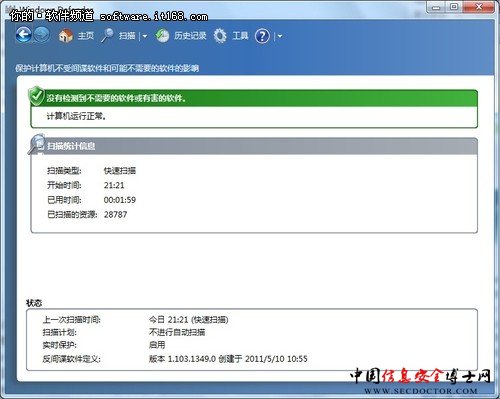
Task: Click the 扫描 toolbar text
Action: 127,36
